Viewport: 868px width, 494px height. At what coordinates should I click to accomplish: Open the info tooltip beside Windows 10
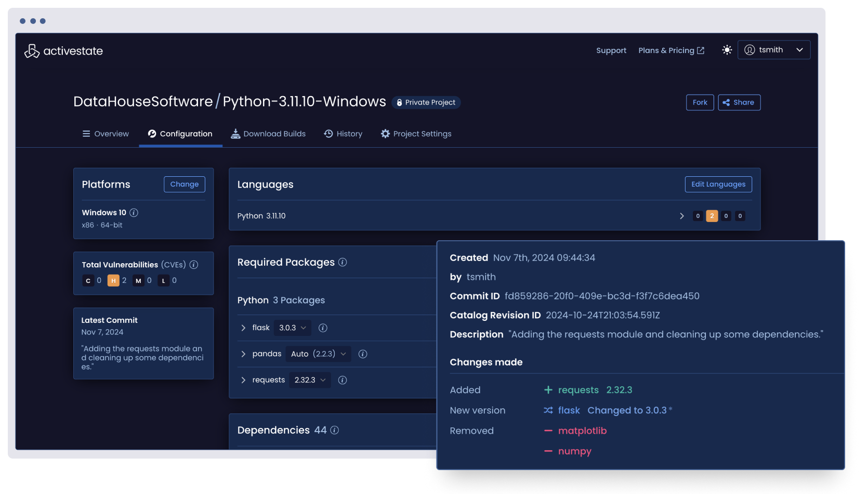pyautogui.click(x=134, y=213)
